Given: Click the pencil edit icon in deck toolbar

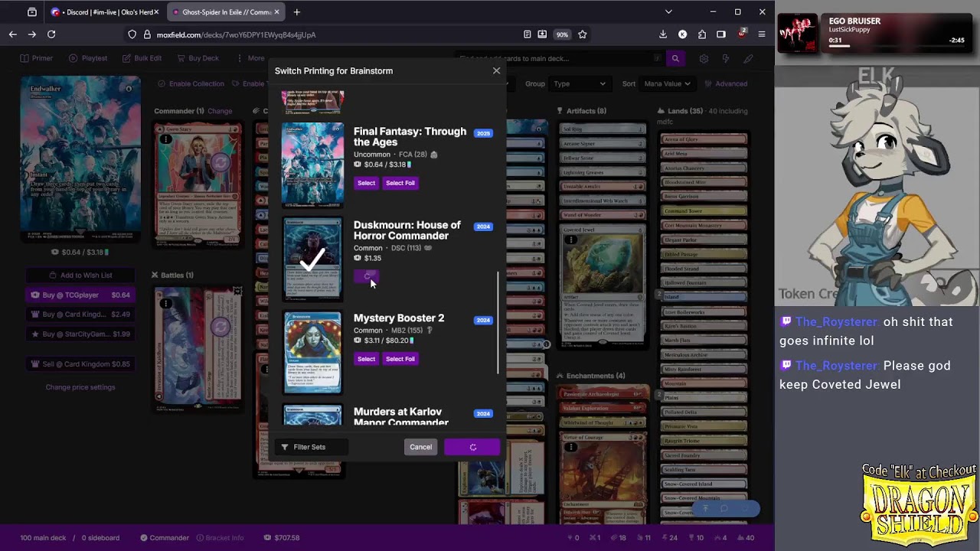Looking at the screenshot, I should (748, 58).
